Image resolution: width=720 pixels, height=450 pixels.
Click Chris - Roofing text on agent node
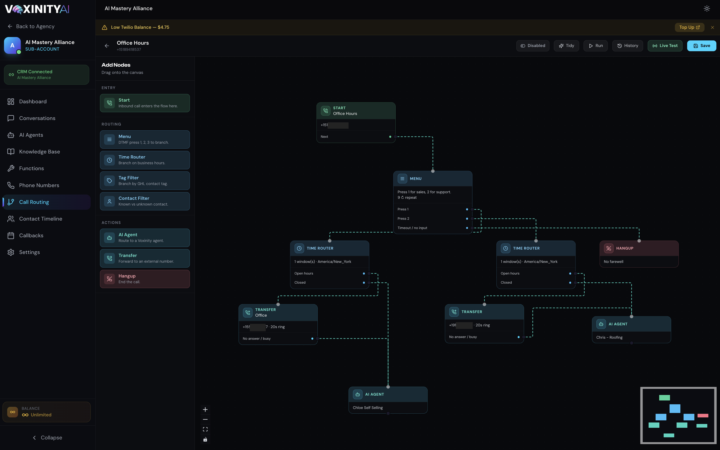(x=609, y=338)
